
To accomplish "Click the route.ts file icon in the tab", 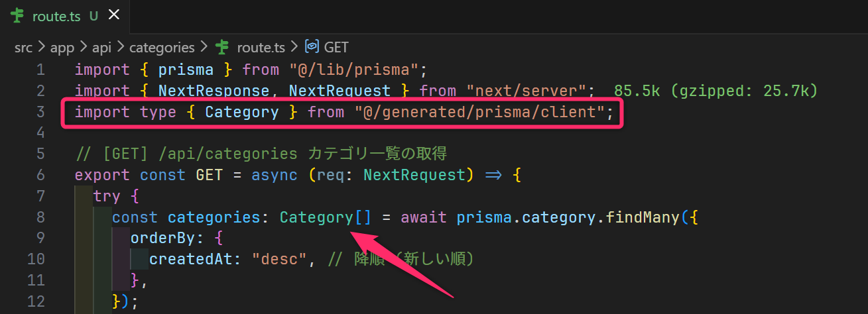I will tap(18, 16).
